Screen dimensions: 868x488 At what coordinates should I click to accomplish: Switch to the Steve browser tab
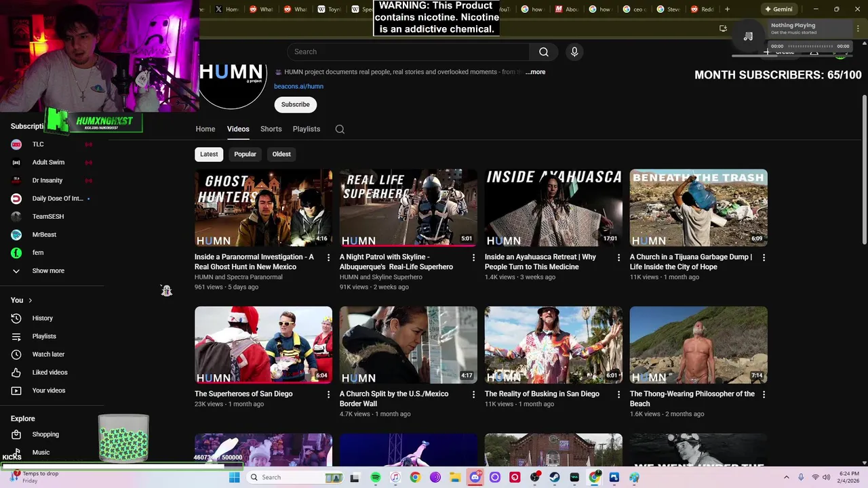point(668,9)
